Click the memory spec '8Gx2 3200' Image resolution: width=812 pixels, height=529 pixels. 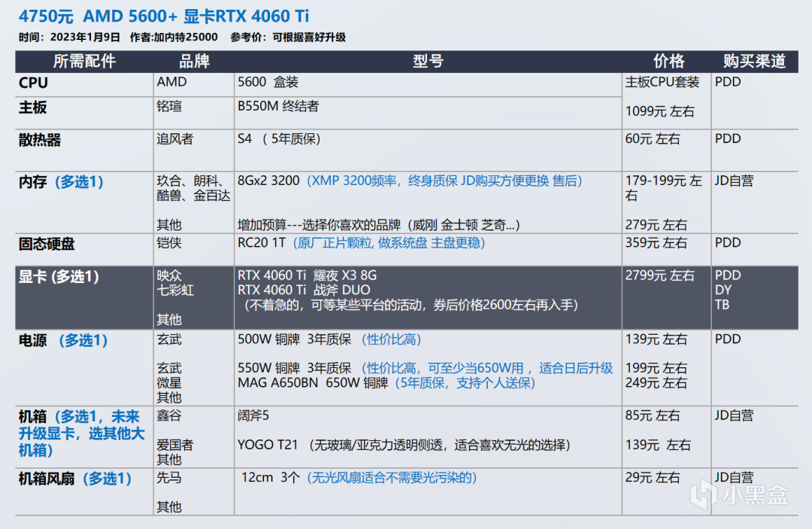coord(268,181)
